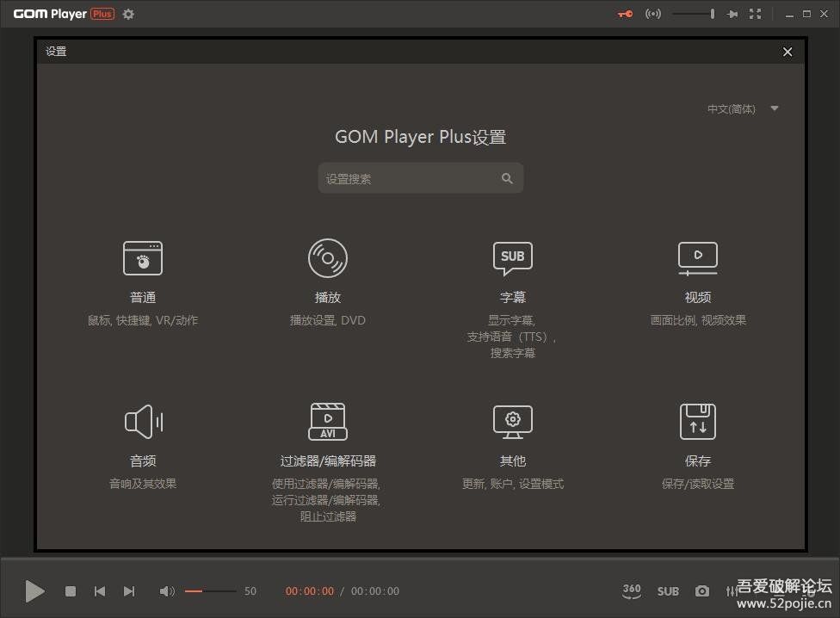Open the 过滤器/编解码器 filter codec settings
The image size is (840, 618).
tap(328, 422)
